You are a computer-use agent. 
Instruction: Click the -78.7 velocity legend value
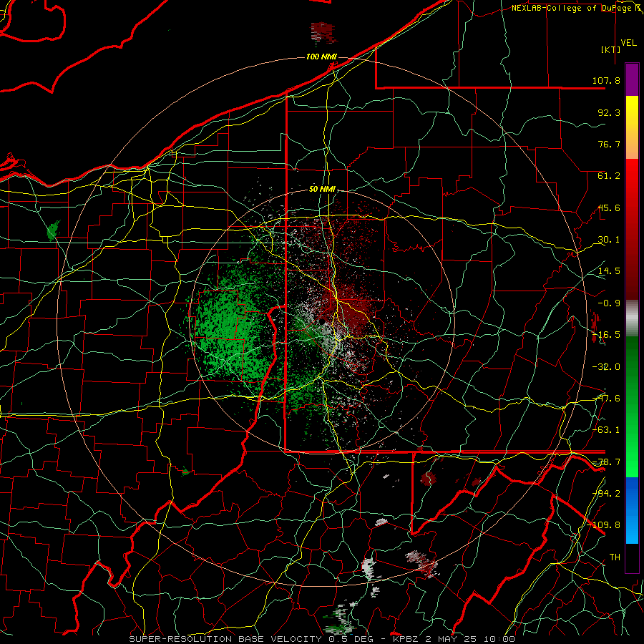point(606,462)
